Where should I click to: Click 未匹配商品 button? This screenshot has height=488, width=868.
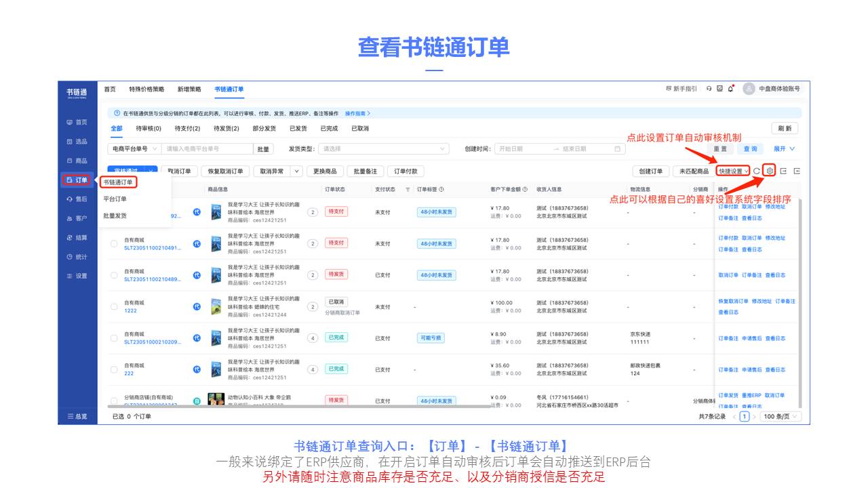pos(694,171)
